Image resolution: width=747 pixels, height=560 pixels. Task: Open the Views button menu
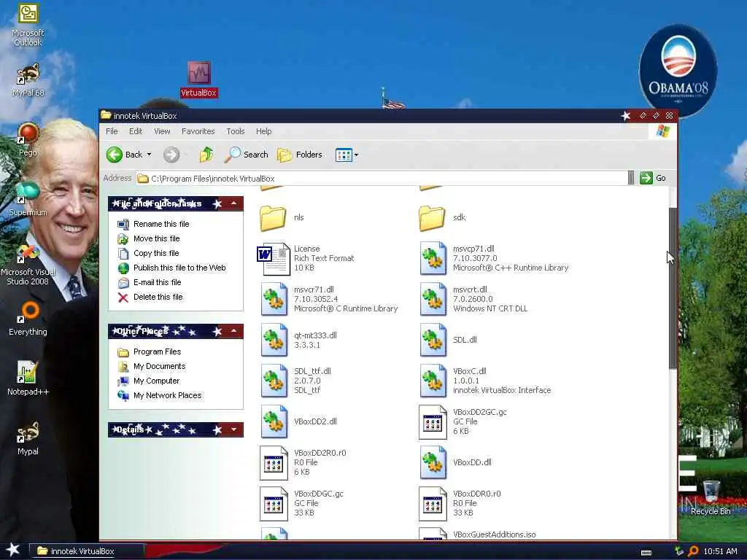(x=347, y=155)
